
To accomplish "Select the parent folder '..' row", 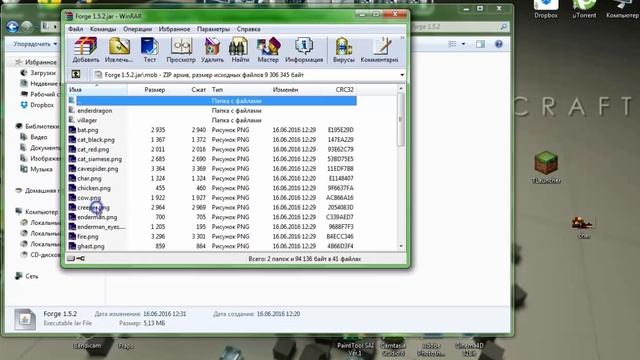I will (x=212, y=100).
